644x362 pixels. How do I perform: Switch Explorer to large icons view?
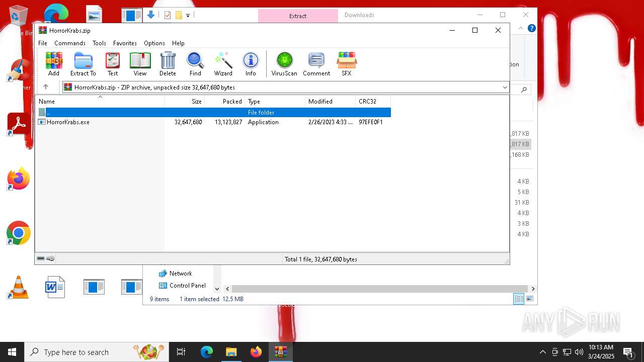coord(529,299)
